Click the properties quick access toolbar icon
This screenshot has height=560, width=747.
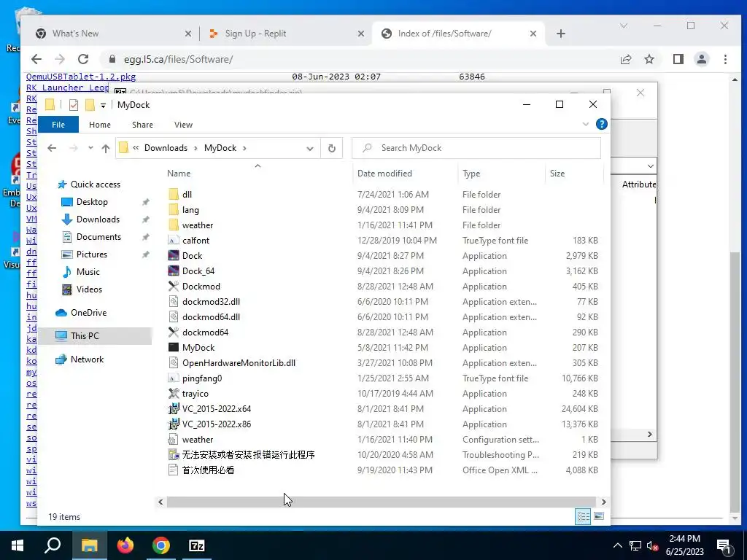[74, 105]
